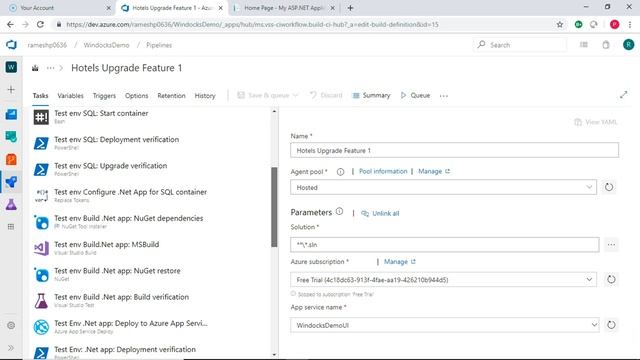The height and width of the screenshot is (360, 640).
Task: Expand the Save & queue dropdown
Action: point(295,96)
